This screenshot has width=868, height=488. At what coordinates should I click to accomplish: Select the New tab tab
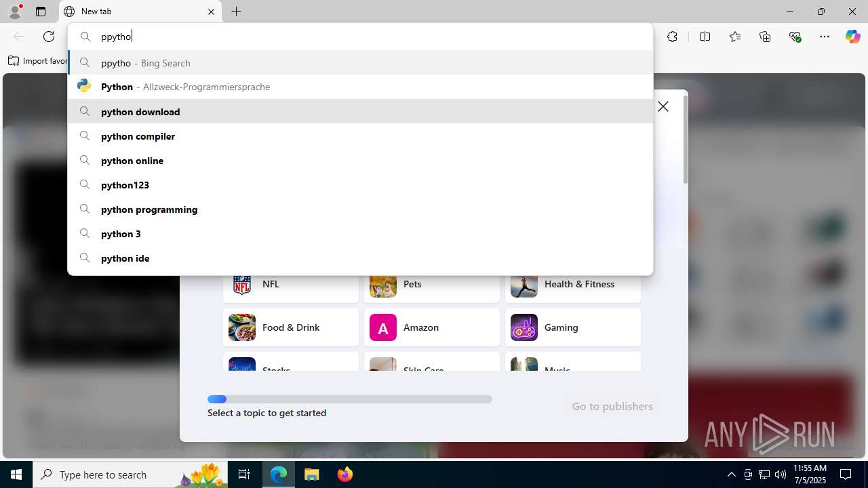click(140, 12)
